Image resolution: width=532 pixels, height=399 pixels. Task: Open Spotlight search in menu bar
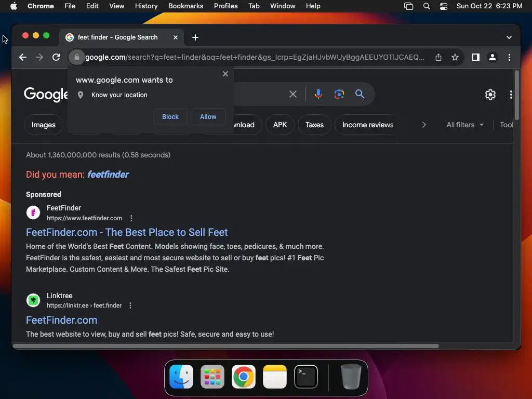tap(427, 6)
